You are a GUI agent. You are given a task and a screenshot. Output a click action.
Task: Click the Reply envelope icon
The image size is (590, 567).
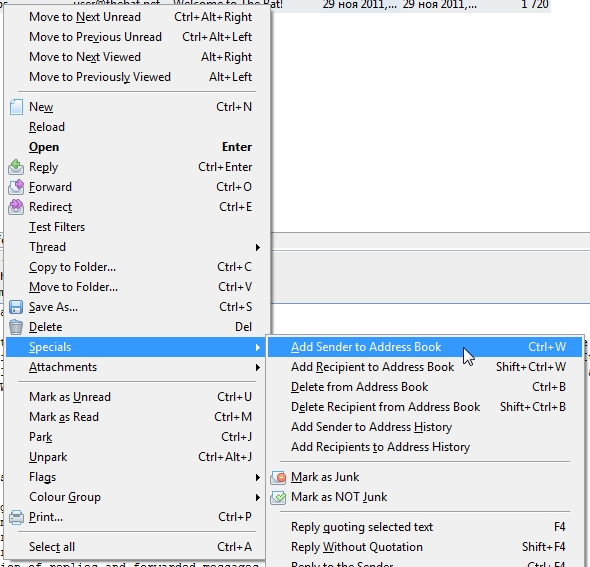click(16, 167)
